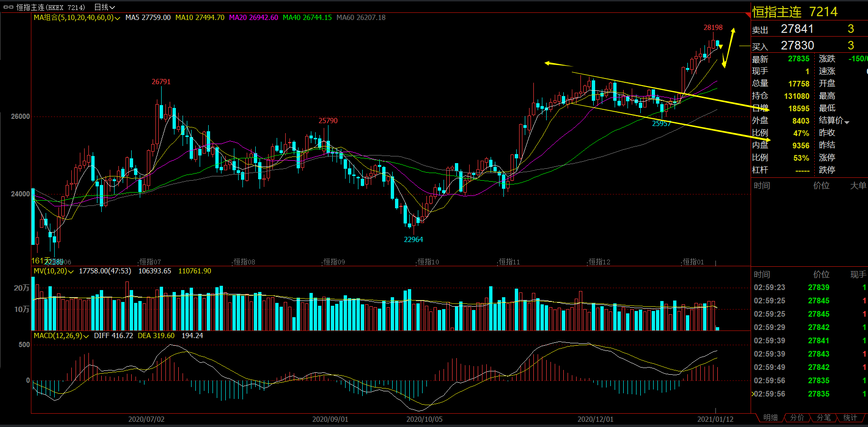The image size is (868, 427).
Task: Click the 2020/07/02 date axis label
Action: tap(146, 419)
